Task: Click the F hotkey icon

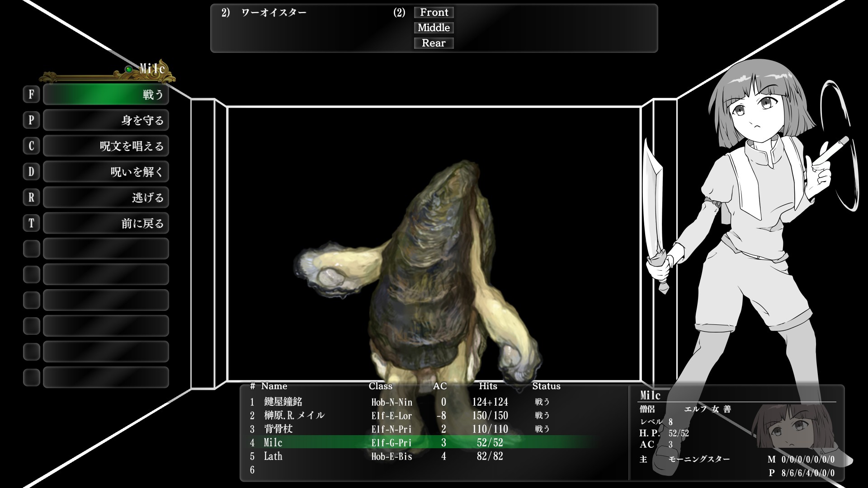Action: 31,94
